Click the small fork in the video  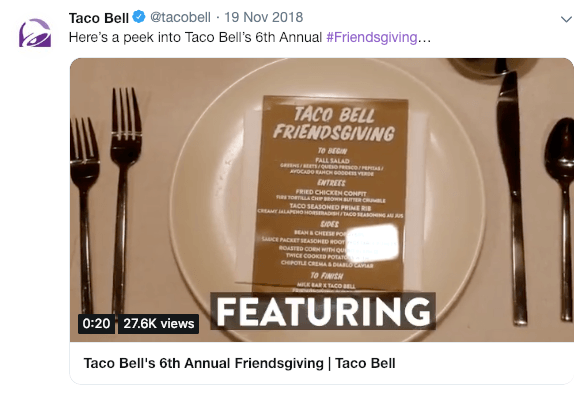[84, 213]
